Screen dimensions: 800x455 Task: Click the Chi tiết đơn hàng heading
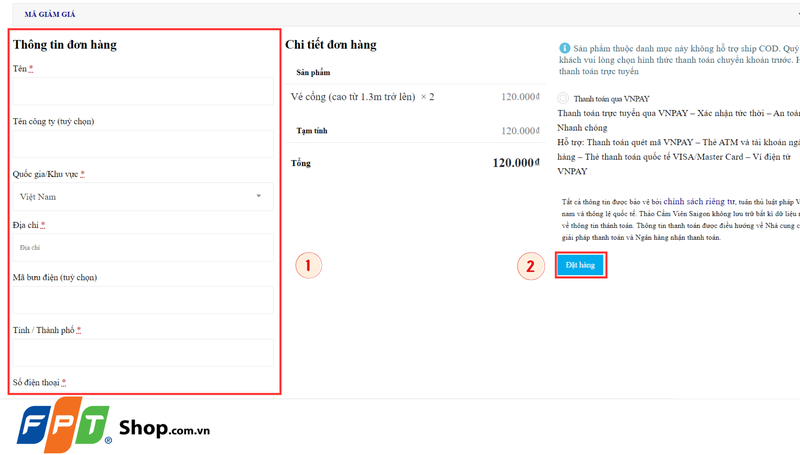click(x=331, y=45)
